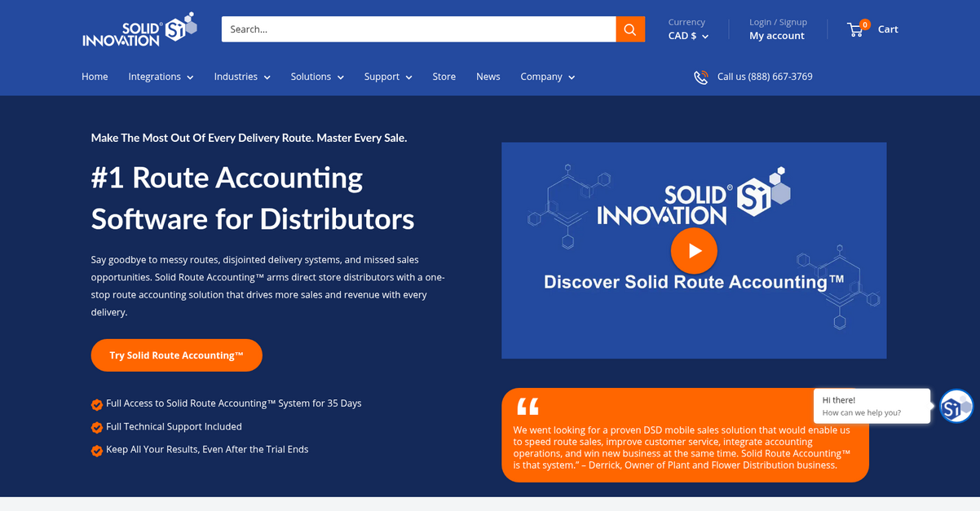The height and width of the screenshot is (511, 980).
Task: Click the cart item count badge
Action: (x=865, y=24)
